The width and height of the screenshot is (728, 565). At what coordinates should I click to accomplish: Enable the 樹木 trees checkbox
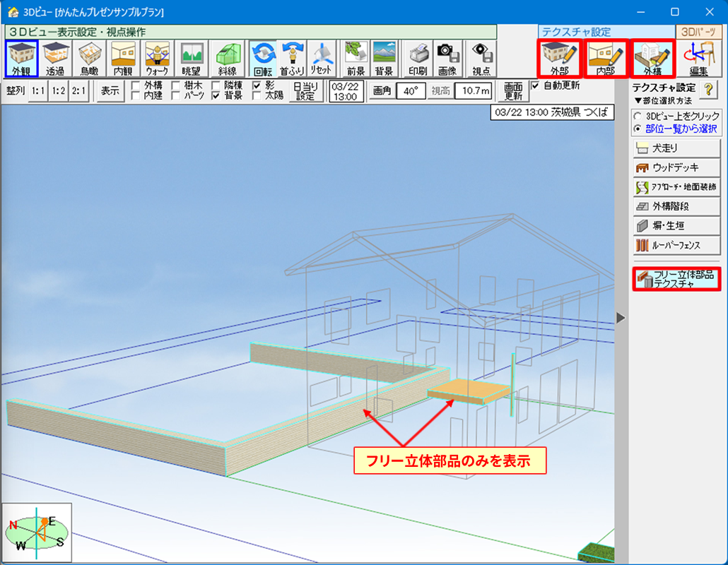(x=175, y=85)
